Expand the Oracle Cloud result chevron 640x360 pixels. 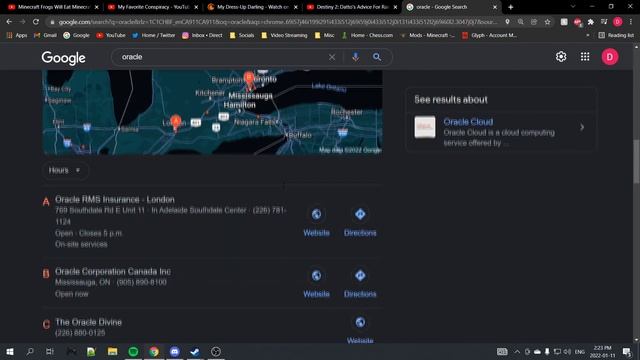[x=582, y=127]
